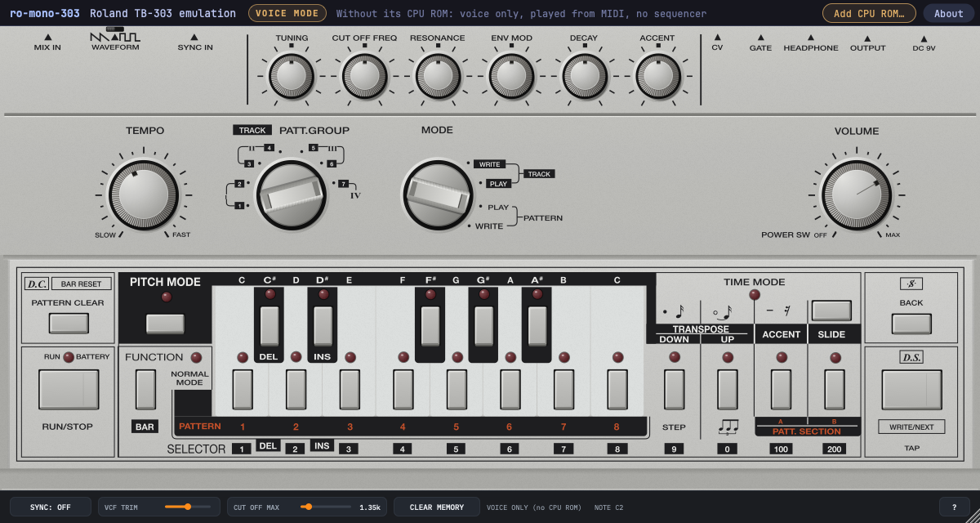The width and height of the screenshot is (980, 523).
Task: Click the DECAY knob
Action: tap(584, 76)
